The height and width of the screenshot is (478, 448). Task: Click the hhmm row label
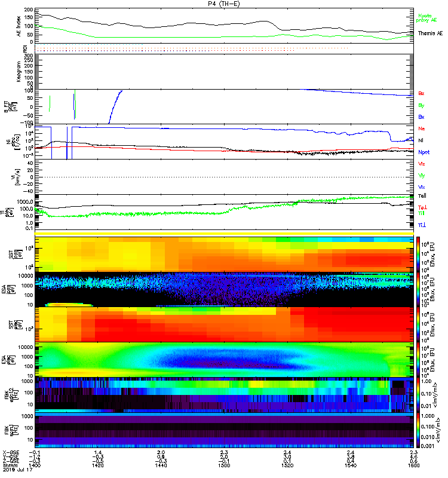pyautogui.click(x=10, y=465)
